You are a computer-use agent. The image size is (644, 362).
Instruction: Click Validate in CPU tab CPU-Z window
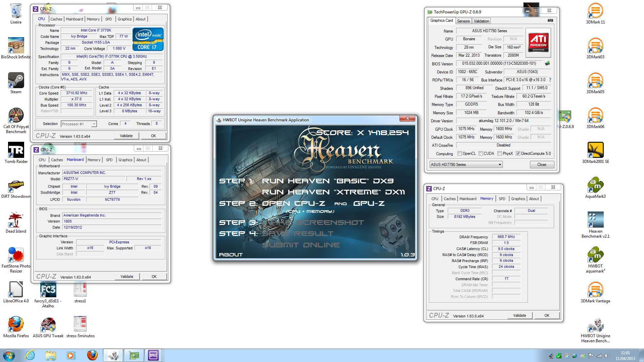tap(126, 136)
